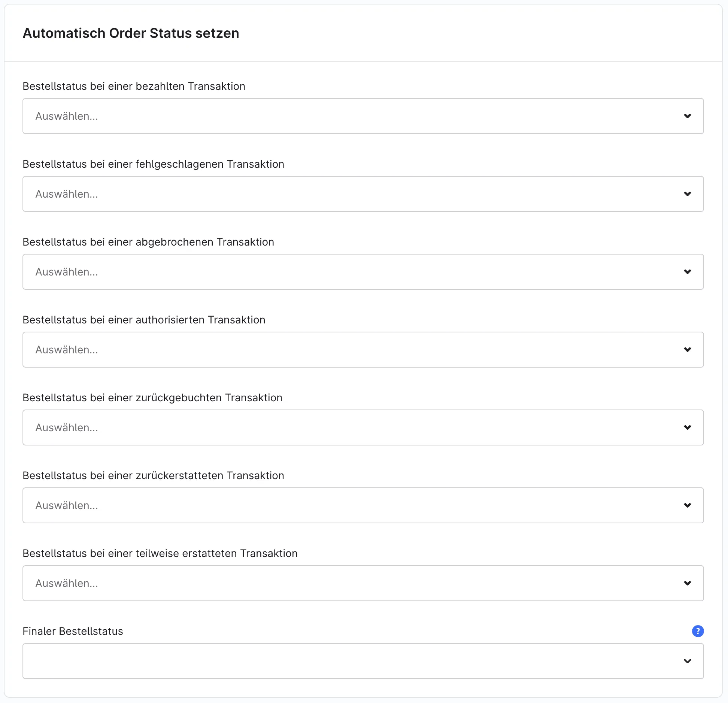Open the empty Finaler Bestellstatus select box
The image size is (728, 703).
363,661
